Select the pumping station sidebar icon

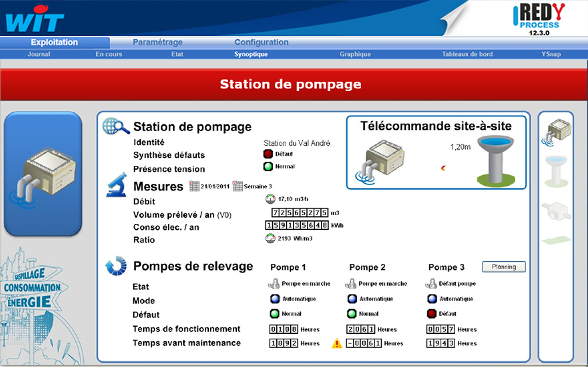click(x=556, y=132)
